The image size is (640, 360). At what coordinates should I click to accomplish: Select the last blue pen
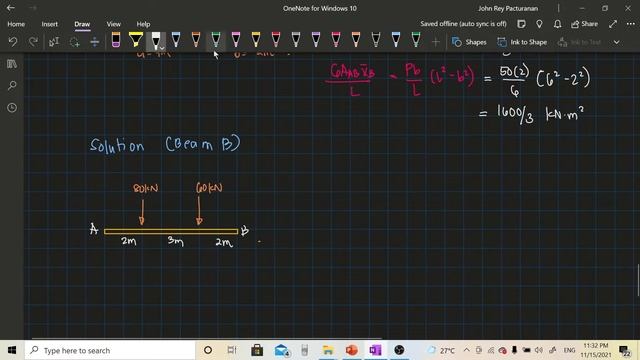point(396,40)
